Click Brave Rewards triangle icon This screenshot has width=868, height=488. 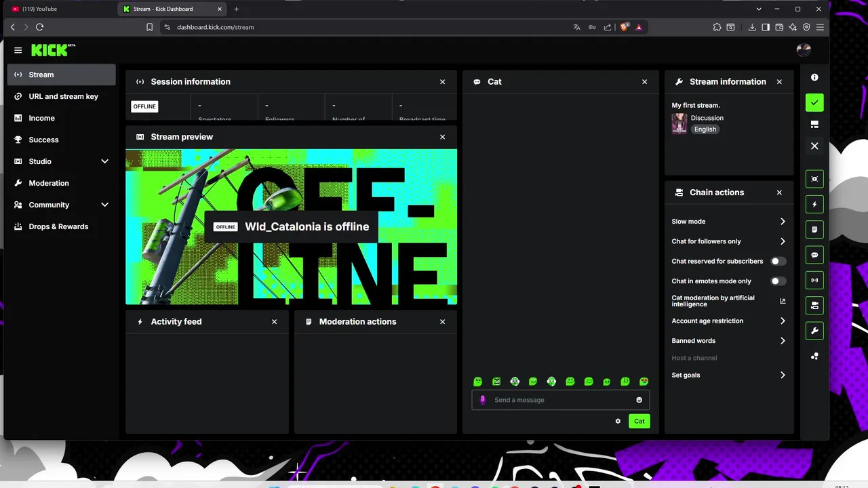(x=639, y=27)
